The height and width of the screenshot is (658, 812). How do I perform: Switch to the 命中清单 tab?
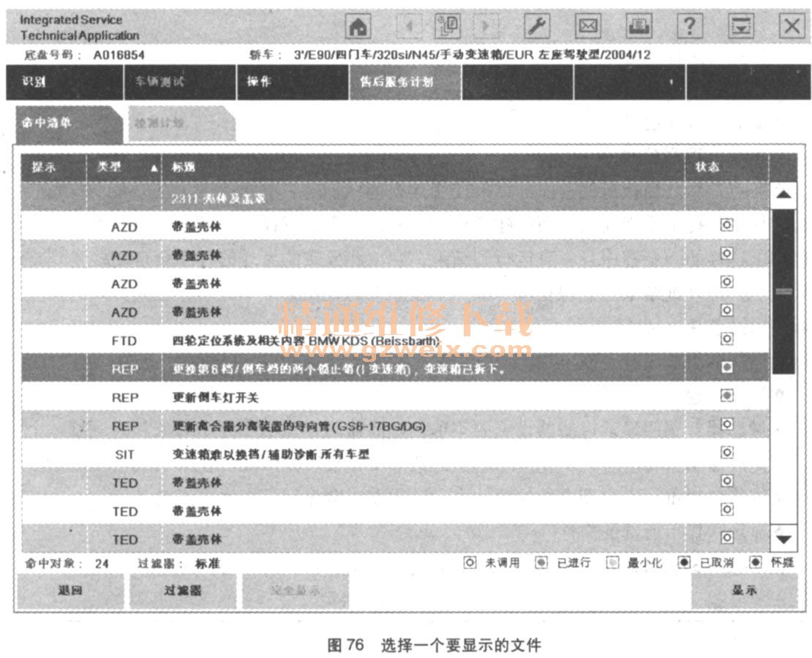(68, 124)
